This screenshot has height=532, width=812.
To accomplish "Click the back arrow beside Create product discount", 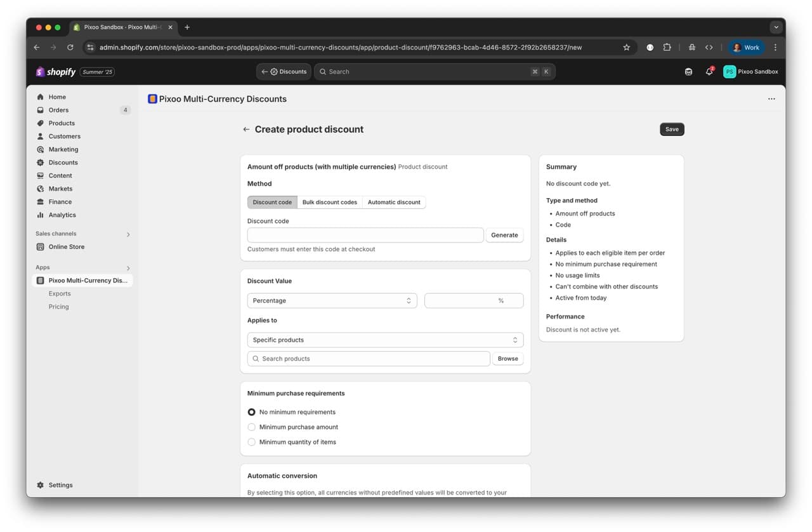I will pyautogui.click(x=246, y=130).
